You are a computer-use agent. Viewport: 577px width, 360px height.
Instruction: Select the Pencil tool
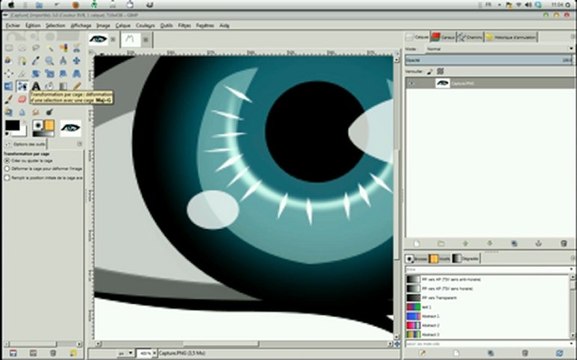tap(77, 87)
